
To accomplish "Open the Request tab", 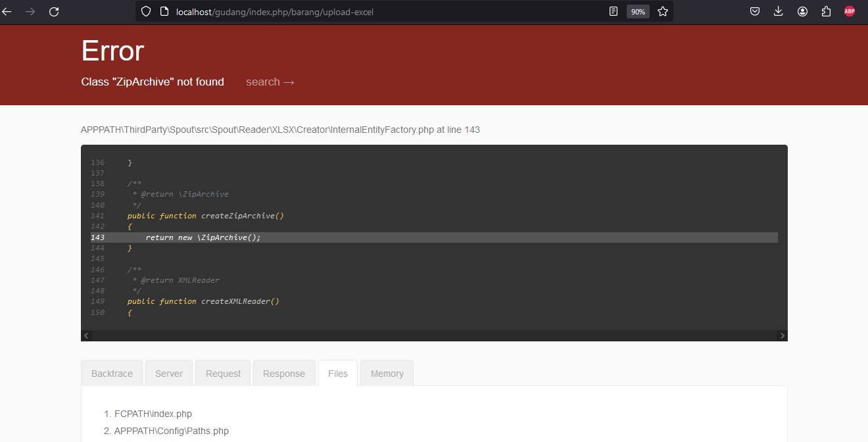I will pos(223,374).
